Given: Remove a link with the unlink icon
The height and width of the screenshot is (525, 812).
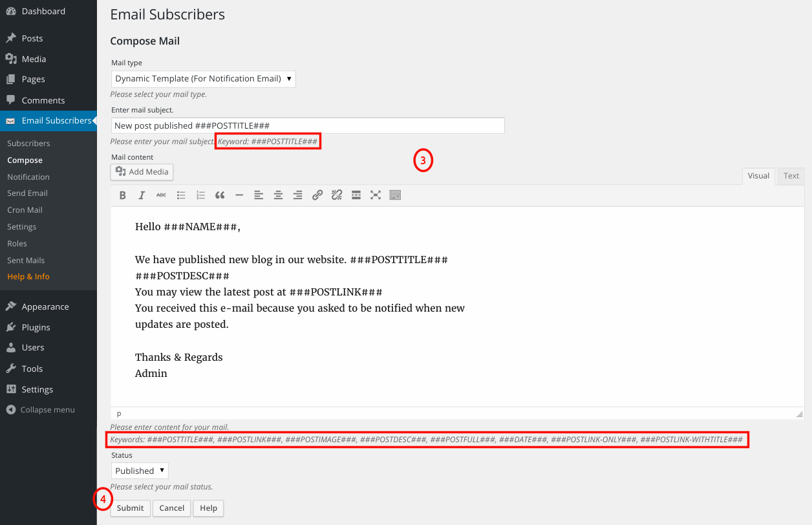Looking at the screenshot, I should tap(336, 195).
